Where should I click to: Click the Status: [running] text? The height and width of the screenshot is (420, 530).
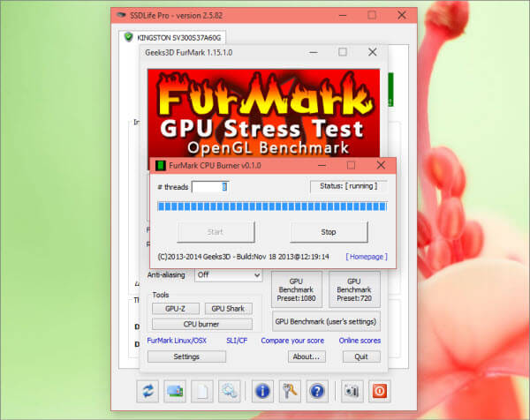point(349,186)
